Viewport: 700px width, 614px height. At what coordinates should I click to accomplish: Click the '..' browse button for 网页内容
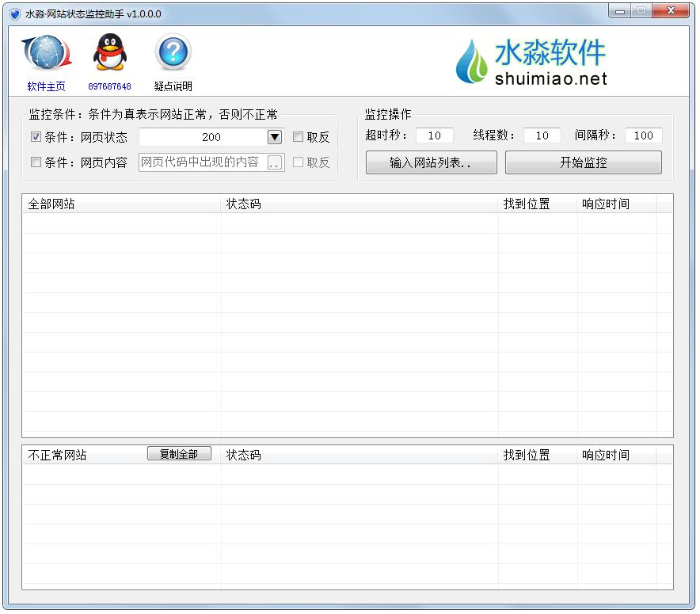275,162
